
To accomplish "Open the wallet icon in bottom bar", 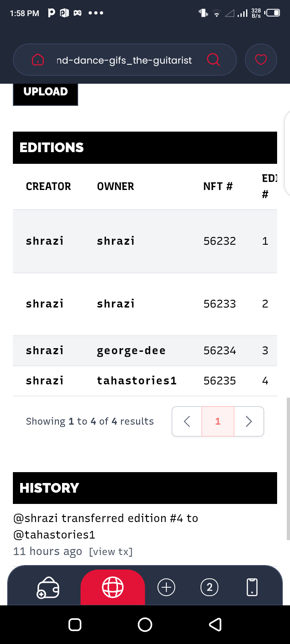I will [x=48, y=588].
